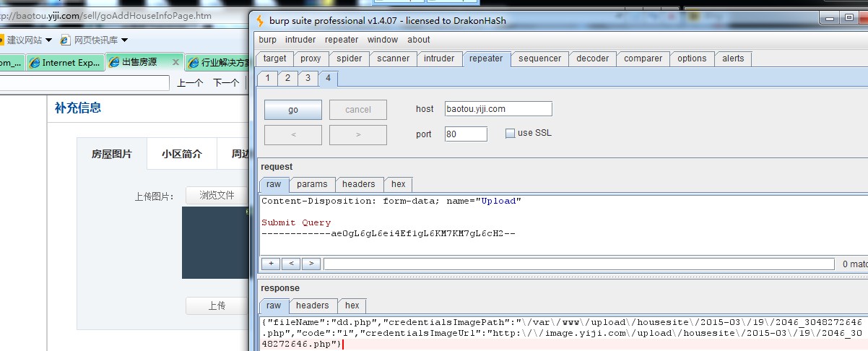Switch to the proxy tab

(x=311, y=58)
